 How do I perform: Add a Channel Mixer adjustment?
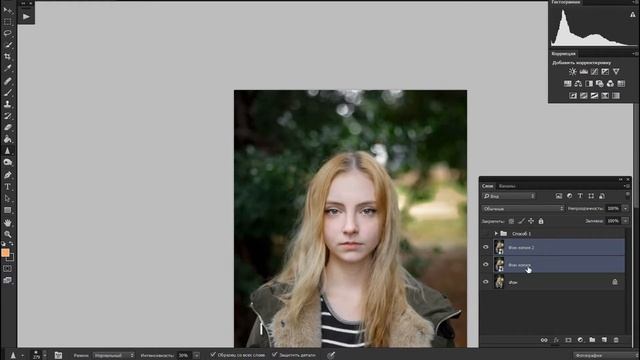tap(610, 84)
